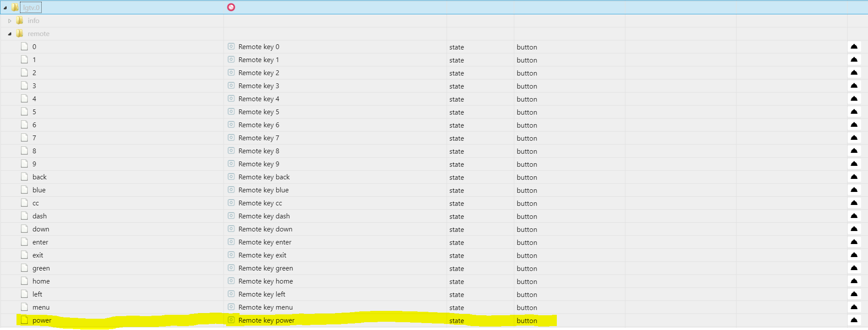The width and height of the screenshot is (868, 330).
Task: Trigger the button for Remote key exit
Action: tap(854, 255)
